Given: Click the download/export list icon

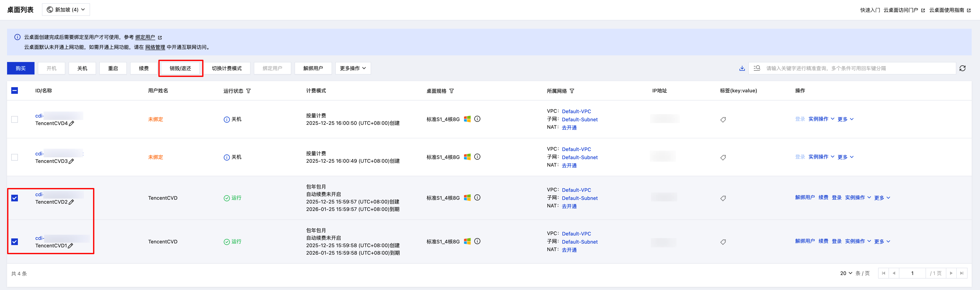Looking at the screenshot, I should coord(742,68).
